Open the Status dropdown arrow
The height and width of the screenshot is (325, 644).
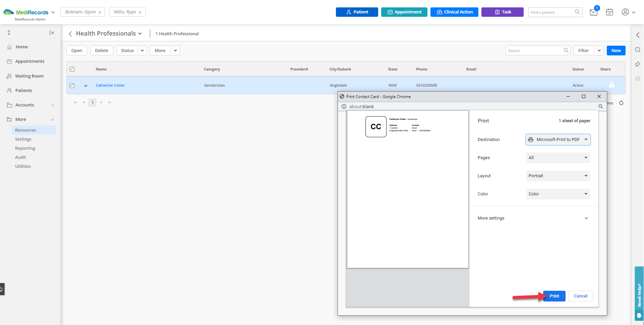tap(142, 50)
